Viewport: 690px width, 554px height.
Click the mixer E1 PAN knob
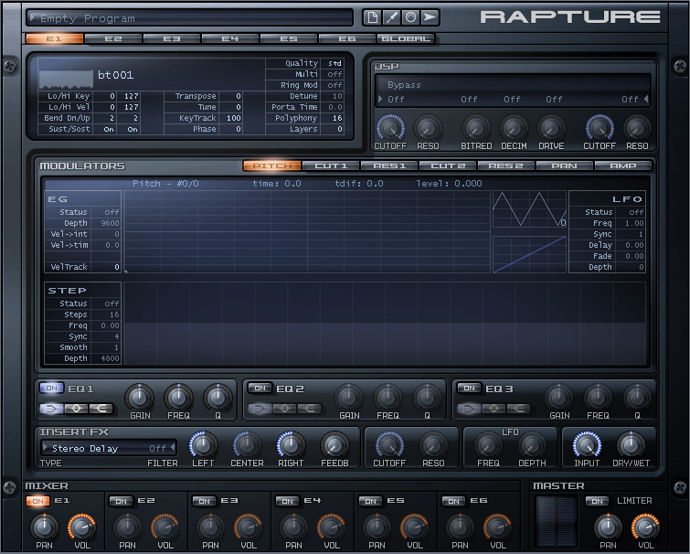[44, 527]
